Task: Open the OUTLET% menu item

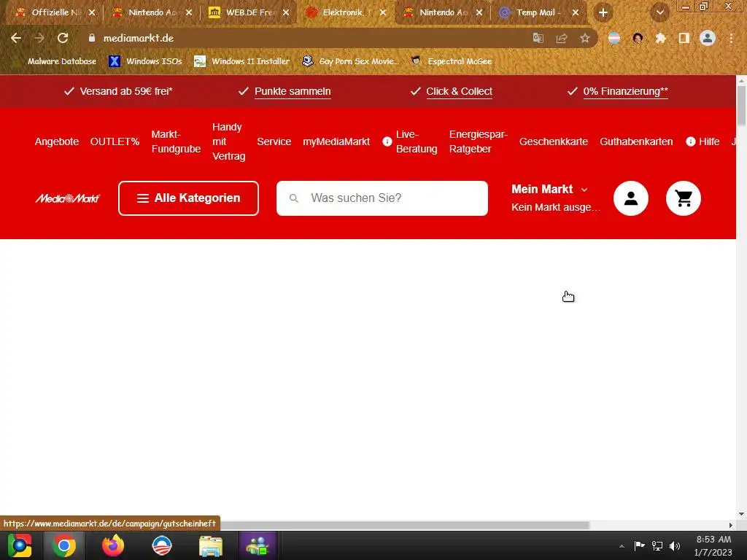Action: (115, 141)
